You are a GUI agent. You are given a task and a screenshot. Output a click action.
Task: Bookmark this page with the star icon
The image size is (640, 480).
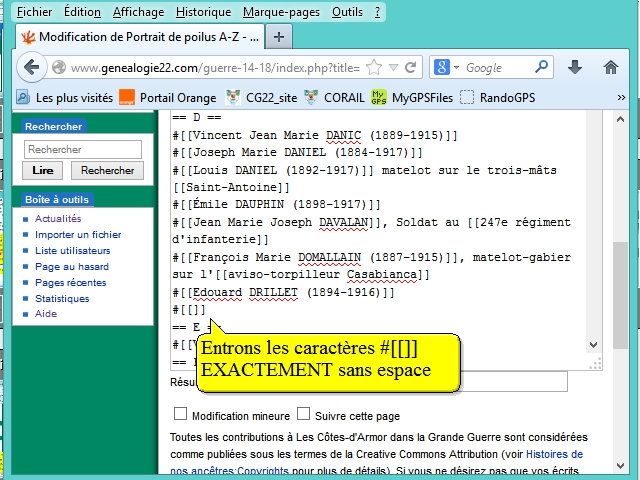[373, 67]
